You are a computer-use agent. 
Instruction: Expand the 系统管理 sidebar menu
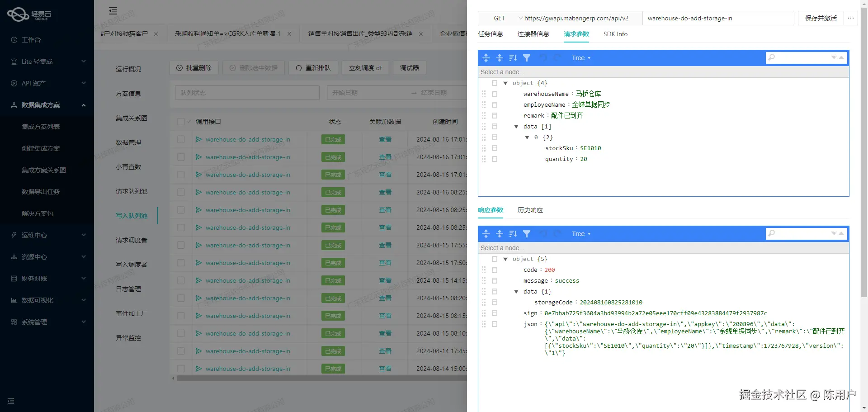click(47, 322)
